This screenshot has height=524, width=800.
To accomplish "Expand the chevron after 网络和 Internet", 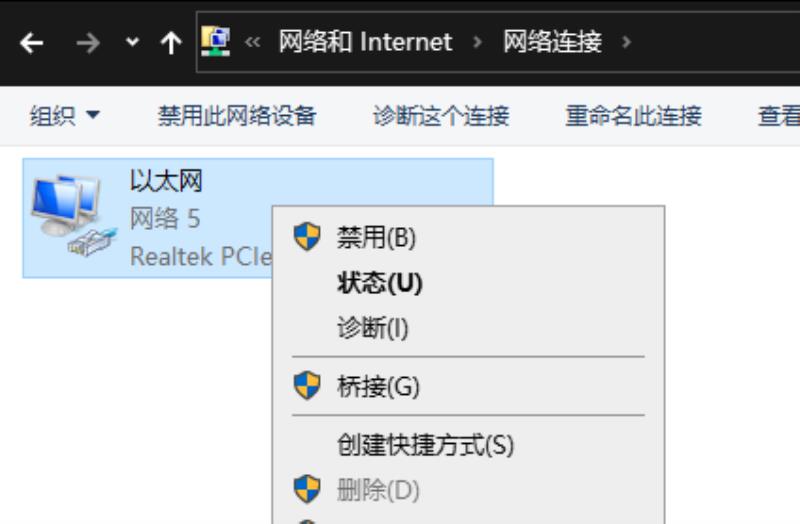I will (478, 42).
